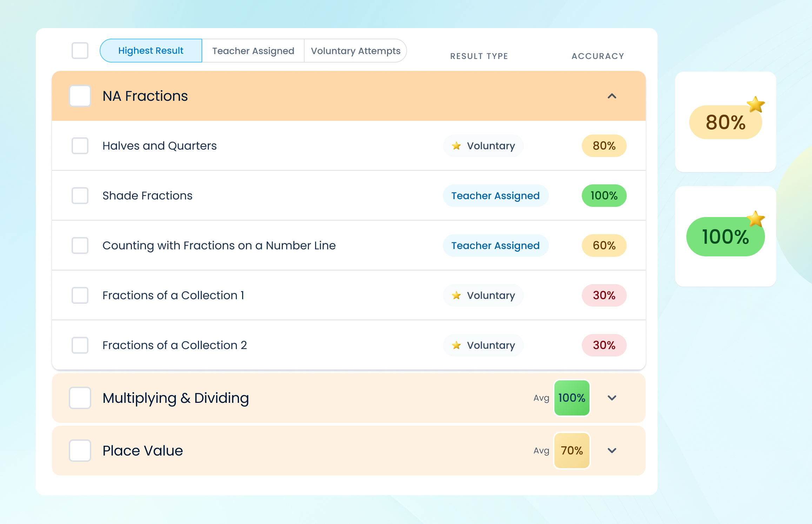812x524 pixels.
Task: Select the Shade Fractions checkbox
Action: pyautogui.click(x=80, y=196)
